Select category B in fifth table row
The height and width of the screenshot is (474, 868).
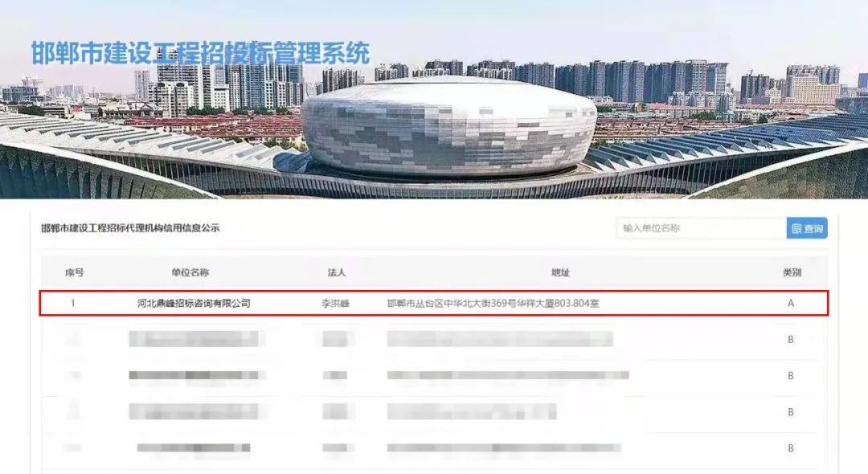791,448
